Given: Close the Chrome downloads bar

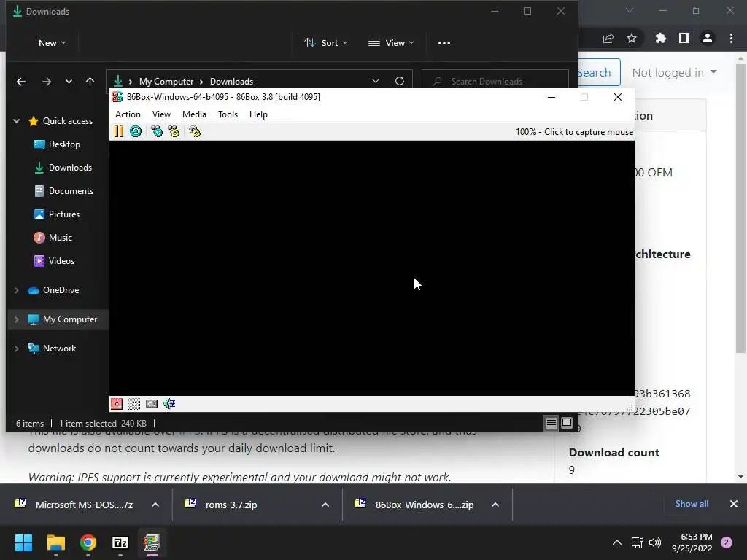Looking at the screenshot, I should 734,504.
